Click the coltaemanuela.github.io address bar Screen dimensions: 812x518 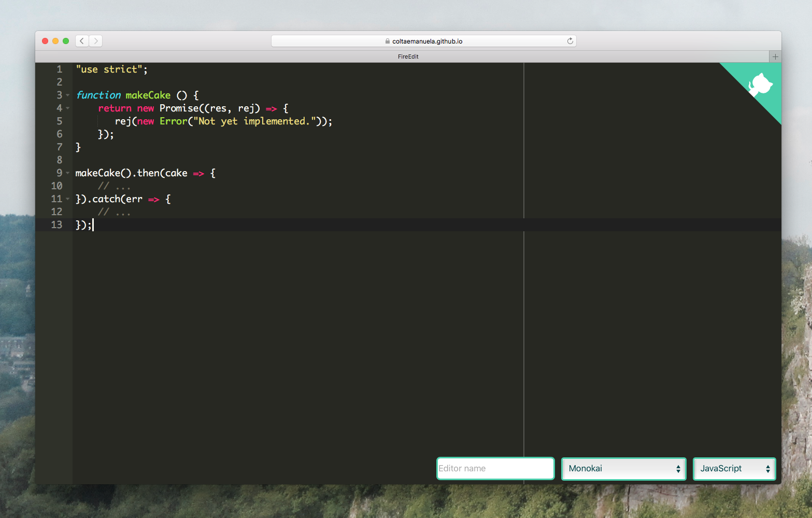point(424,41)
